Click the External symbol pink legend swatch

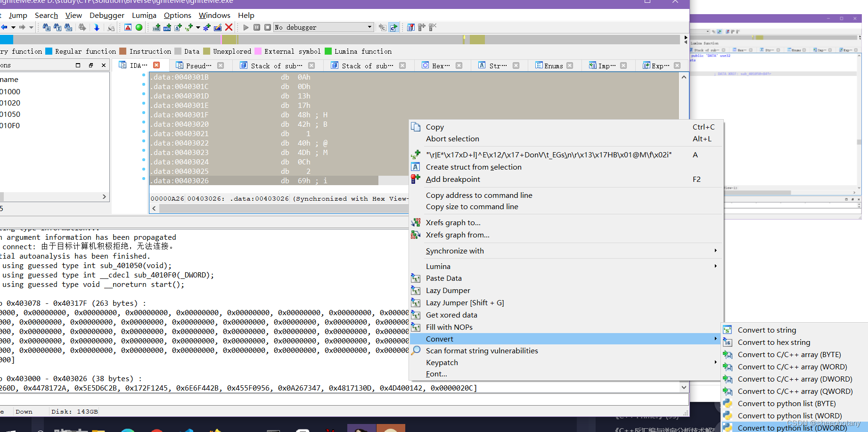pos(258,51)
